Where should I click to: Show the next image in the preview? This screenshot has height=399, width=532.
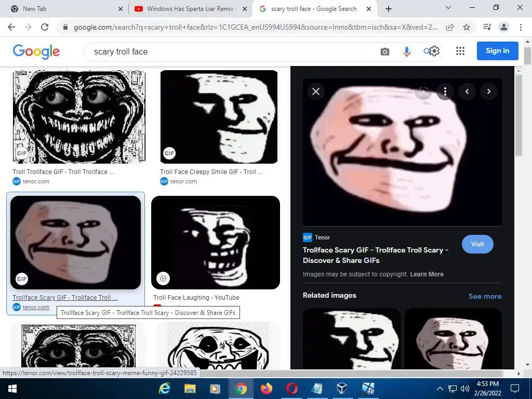488,91
